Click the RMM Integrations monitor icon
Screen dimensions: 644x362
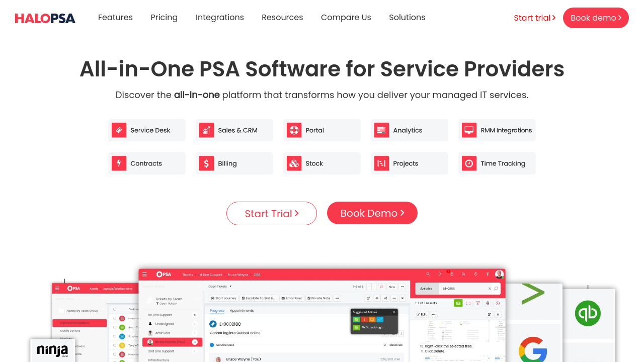pos(469,130)
